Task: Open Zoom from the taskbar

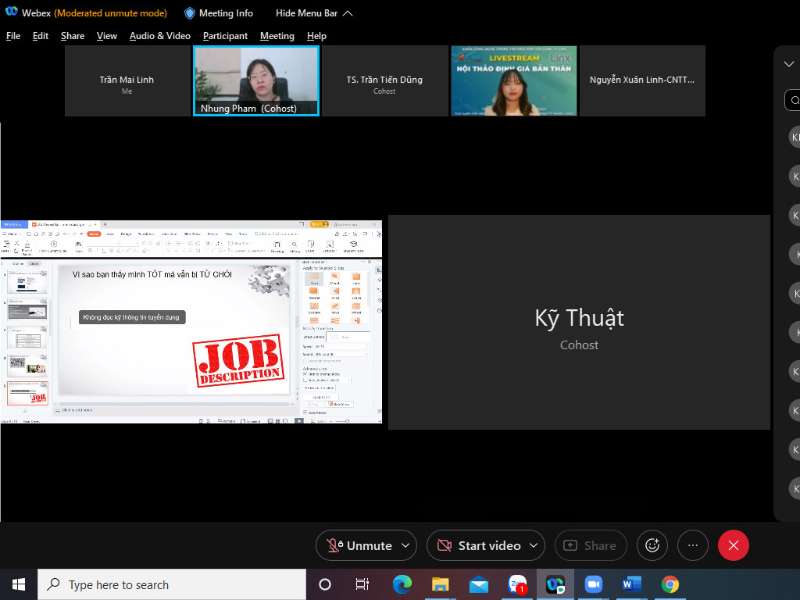Action: [x=593, y=584]
